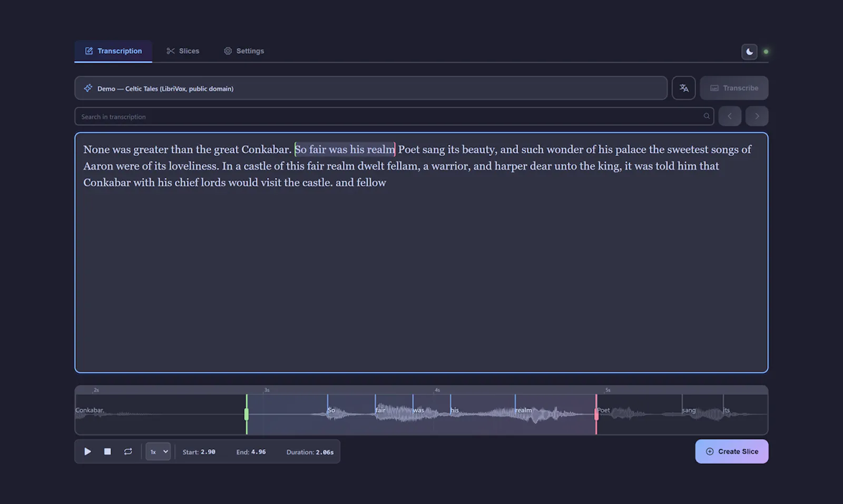Open the Settings tab
Screen dimensions: 843x504
244,51
